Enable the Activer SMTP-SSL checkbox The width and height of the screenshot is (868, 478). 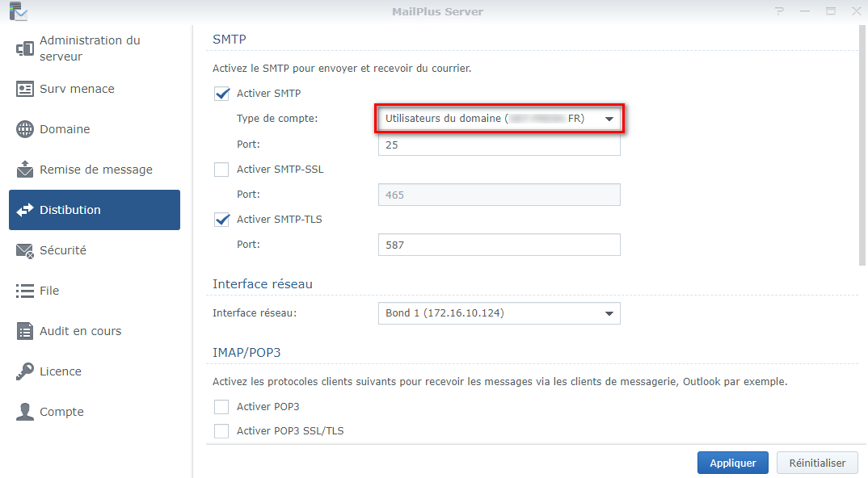tap(221, 170)
